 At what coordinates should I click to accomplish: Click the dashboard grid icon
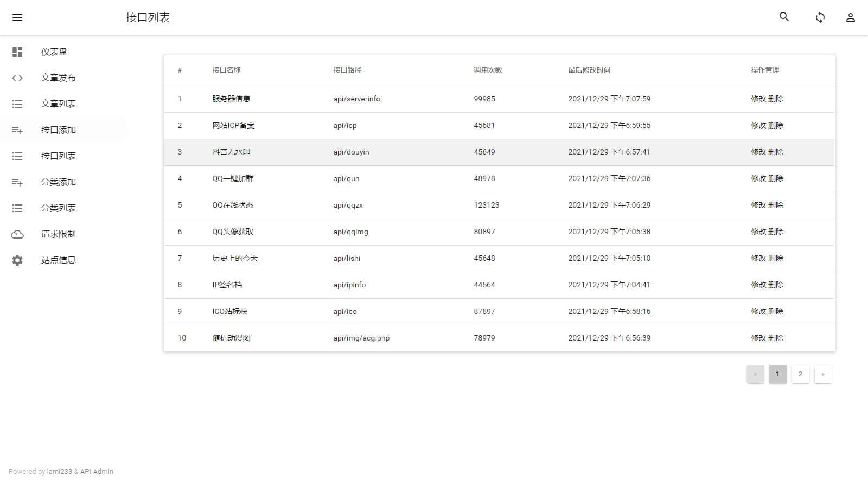[x=17, y=52]
